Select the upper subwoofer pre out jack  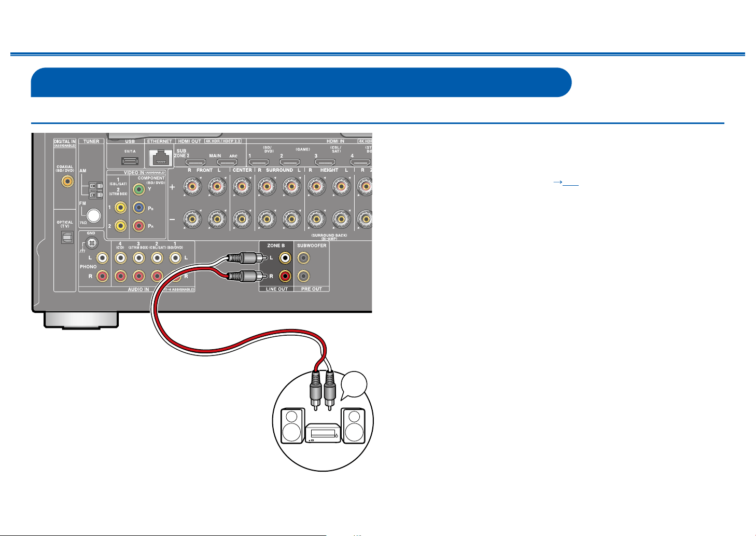point(304,257)
